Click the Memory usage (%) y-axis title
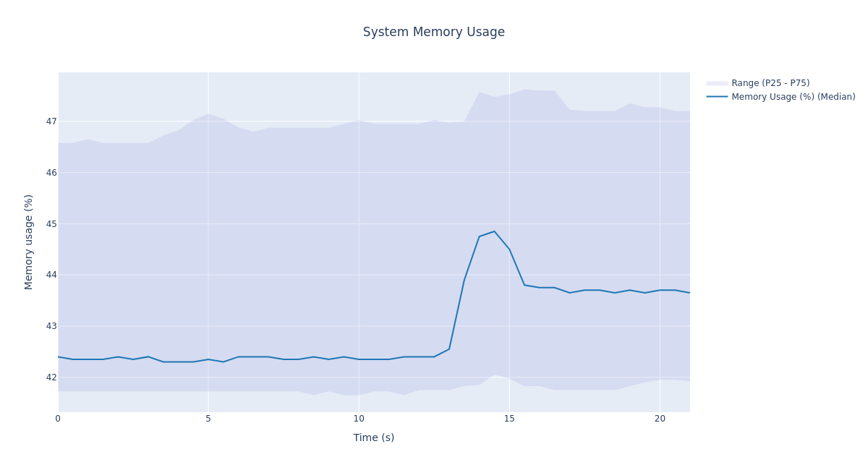 click(x=29, y=242)
